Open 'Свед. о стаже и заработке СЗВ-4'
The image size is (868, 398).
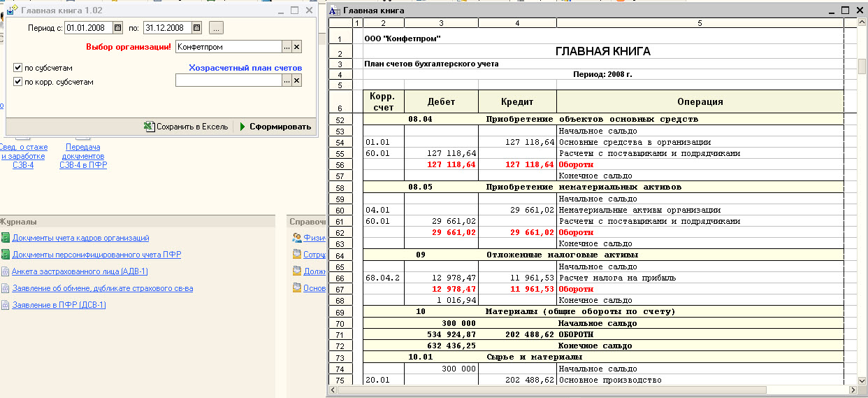(23, 156)
